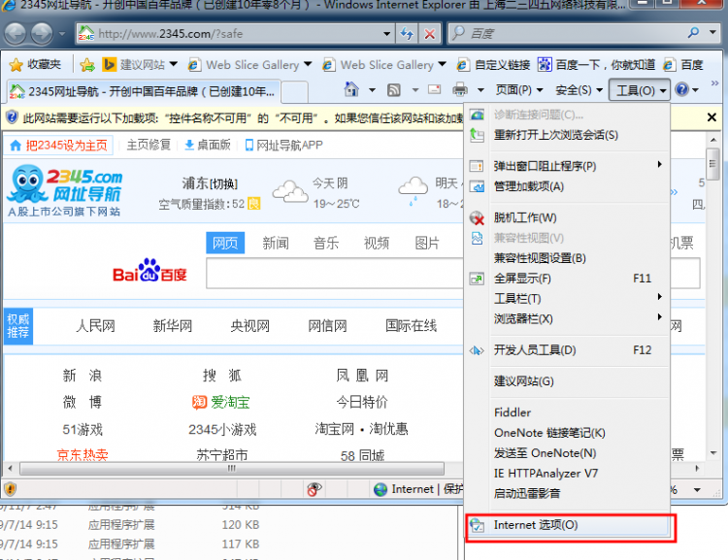728x560 pixels.
Task: Expand the 建议网站 favorites dropdown
Action: [173, 64]
